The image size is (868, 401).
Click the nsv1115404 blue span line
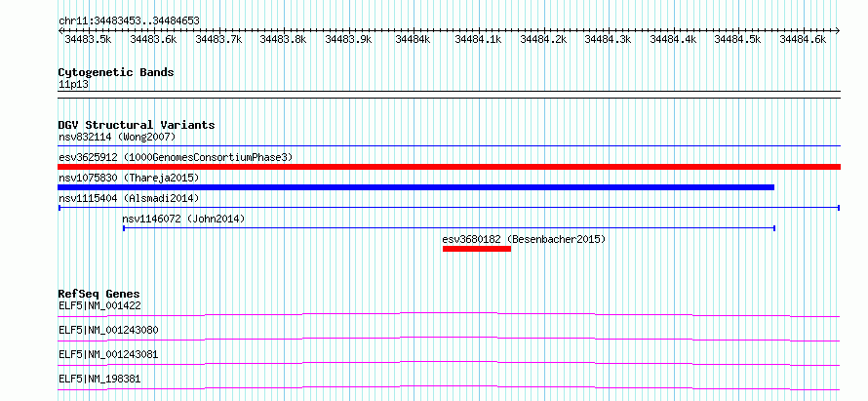[x=449, y=208]
